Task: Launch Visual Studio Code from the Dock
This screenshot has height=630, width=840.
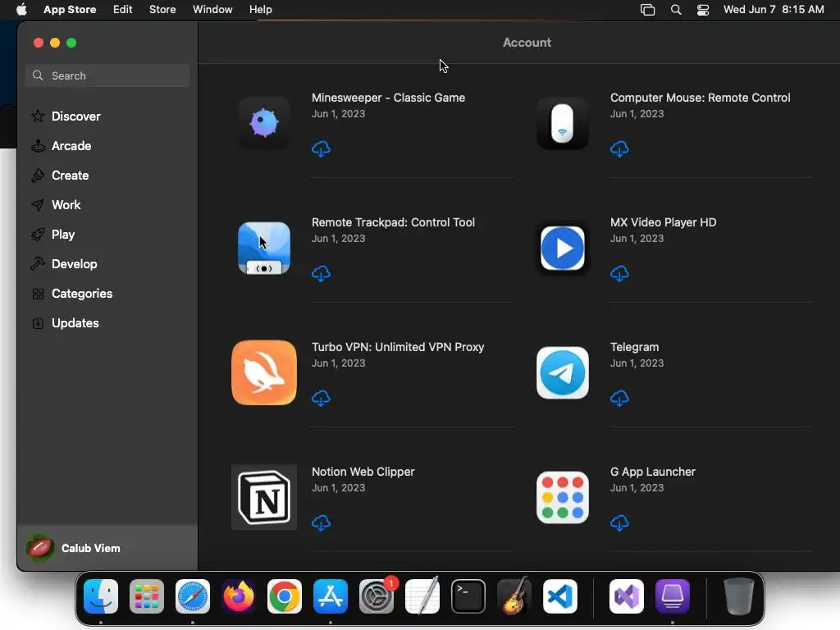Action: [560, 596]
